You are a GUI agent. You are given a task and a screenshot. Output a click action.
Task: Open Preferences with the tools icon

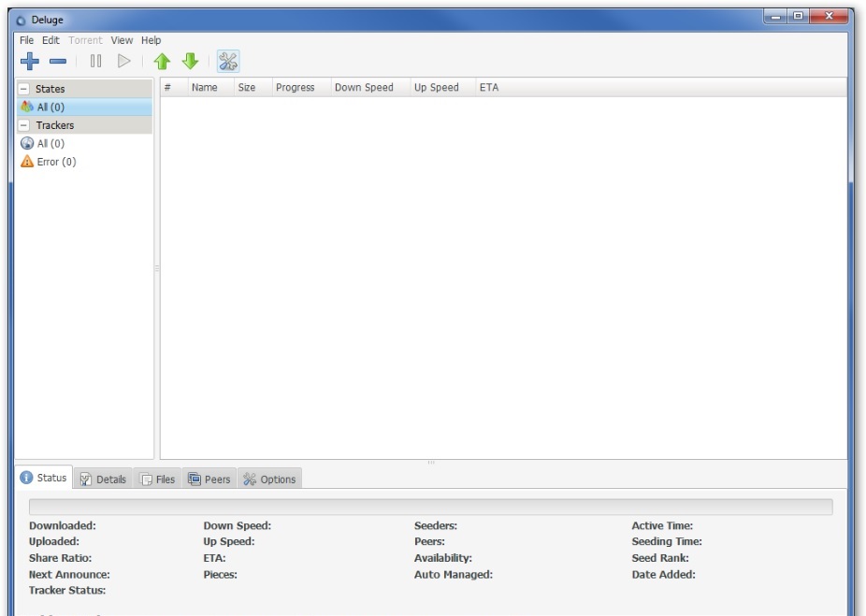point(228,62)
